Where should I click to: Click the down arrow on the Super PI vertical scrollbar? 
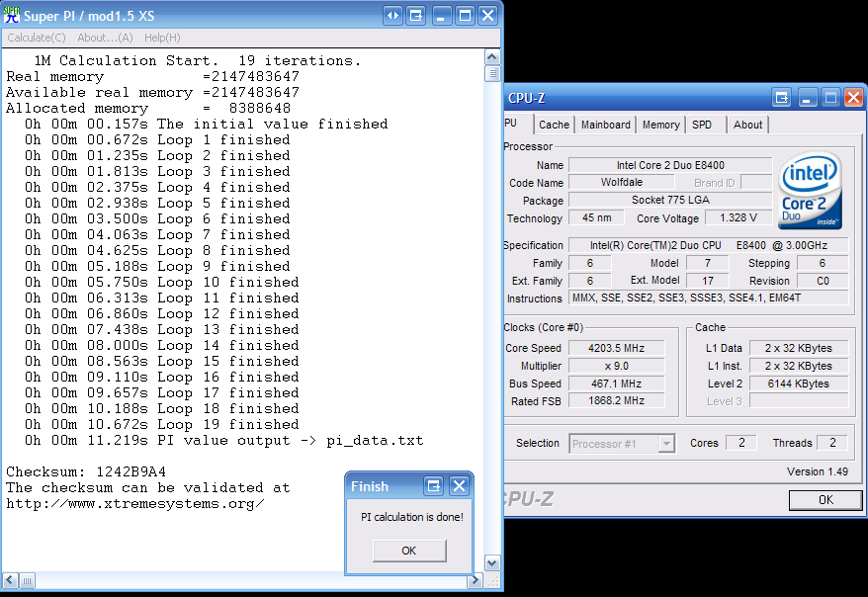[492, 563]
